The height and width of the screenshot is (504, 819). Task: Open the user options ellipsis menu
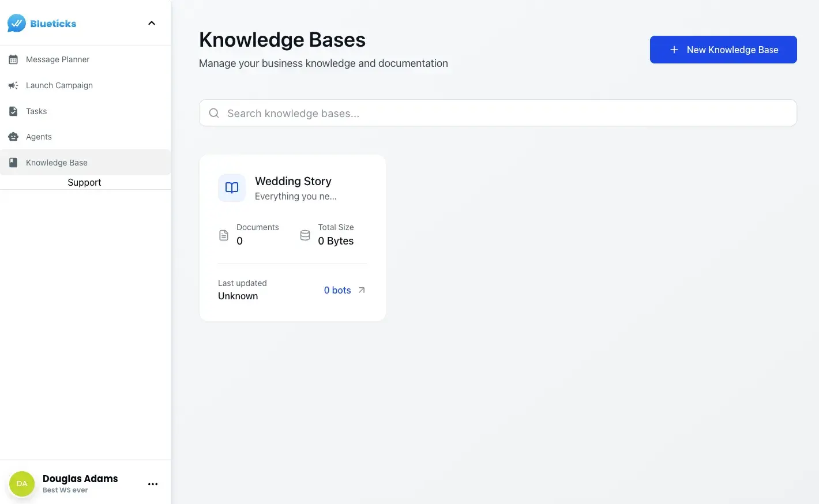click(152, 484)
